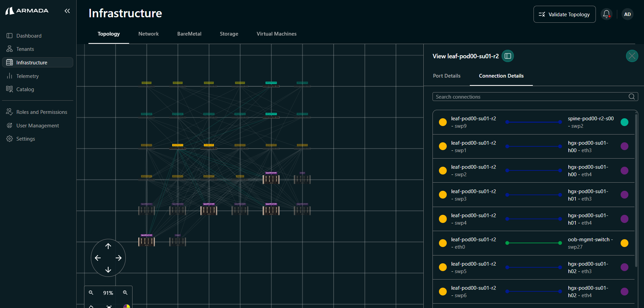Switch to the Port Details tab

[446, 76]
